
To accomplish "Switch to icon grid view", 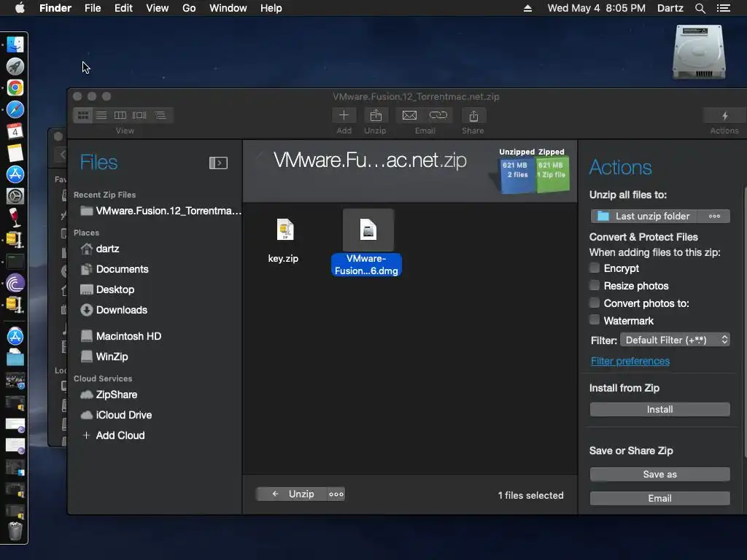I will pyautogui.click(x=83, y=115).
